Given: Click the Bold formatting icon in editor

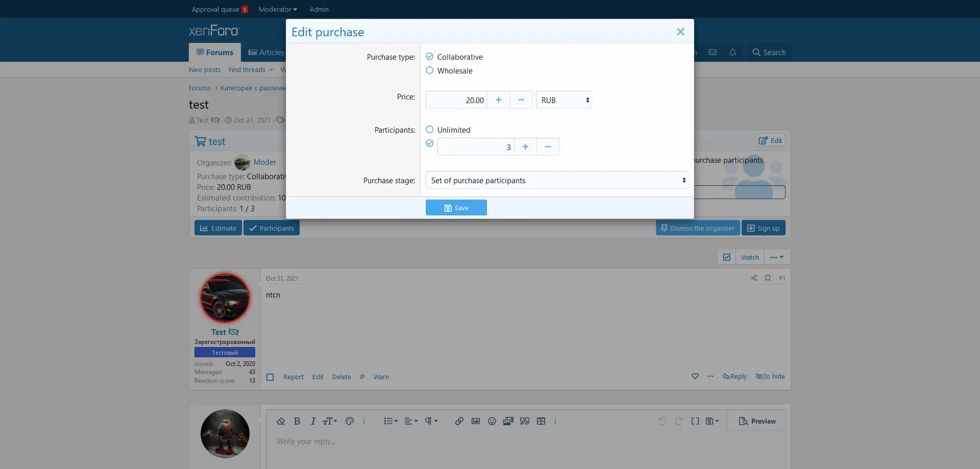Looking at the screenshot, I should click(x=297, y=421).
